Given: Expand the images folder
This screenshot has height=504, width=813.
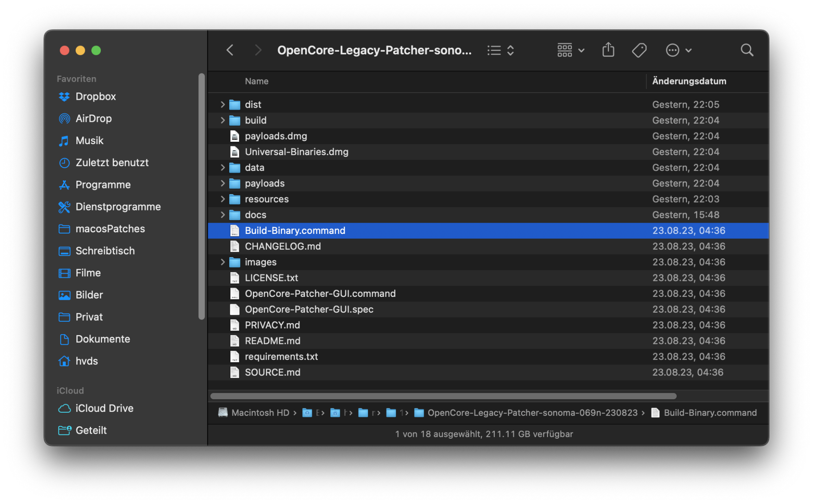Looking at the screenshot, I should (x=222, y=262).
